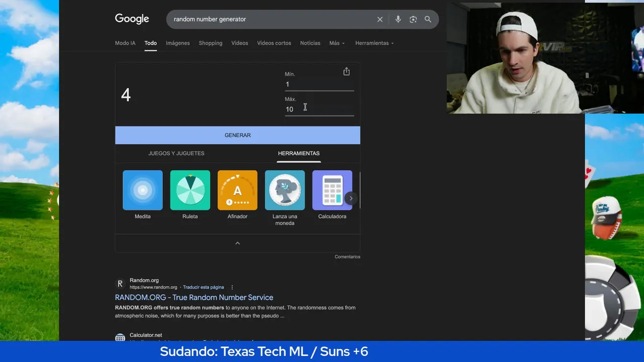Open the www.random.org URL
This screenshot has height=362, width=644.
point(153,288)
